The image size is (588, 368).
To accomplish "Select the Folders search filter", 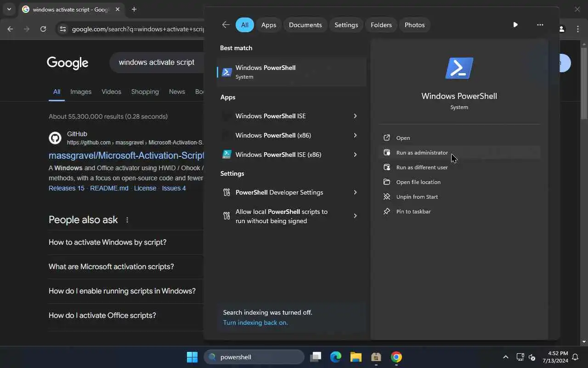I will (x=381, y=25).
